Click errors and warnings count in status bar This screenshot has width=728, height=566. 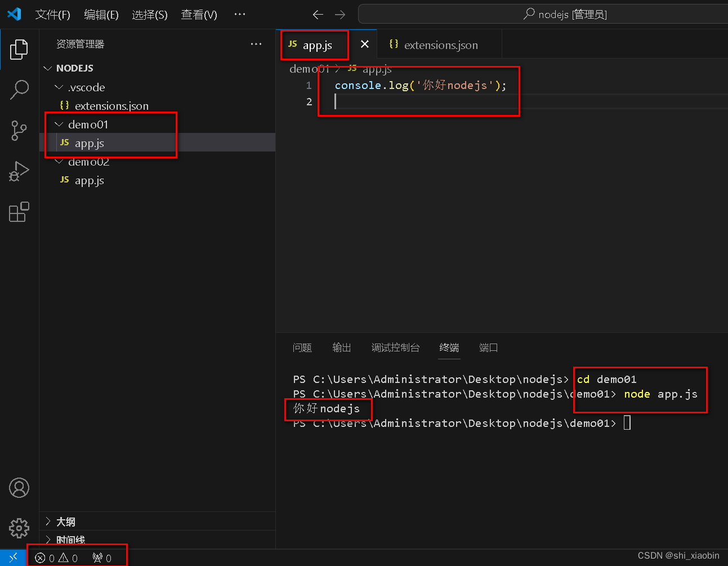56,558
